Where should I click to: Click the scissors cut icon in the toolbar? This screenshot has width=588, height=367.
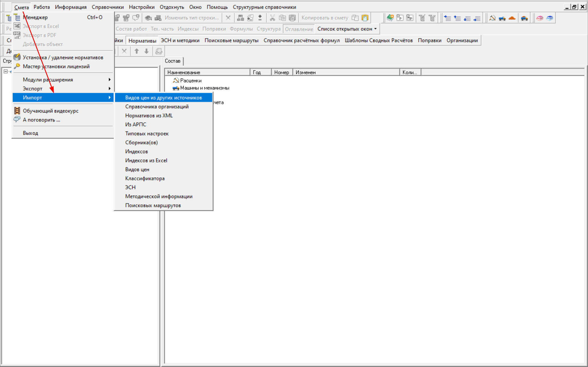click(x=272, y=18)
